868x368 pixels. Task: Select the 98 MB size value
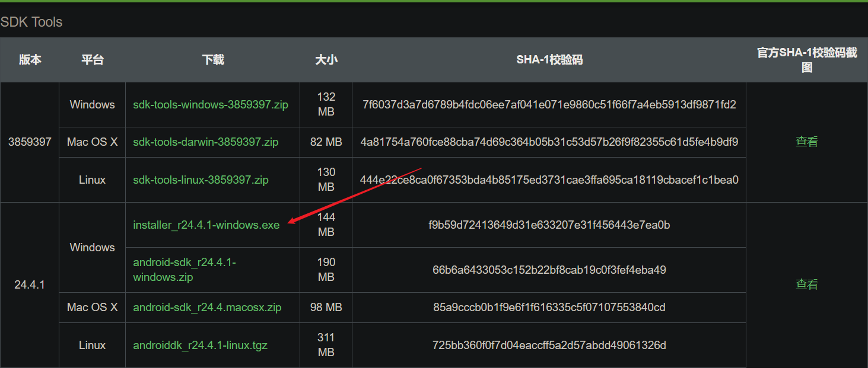coord(326,308)
